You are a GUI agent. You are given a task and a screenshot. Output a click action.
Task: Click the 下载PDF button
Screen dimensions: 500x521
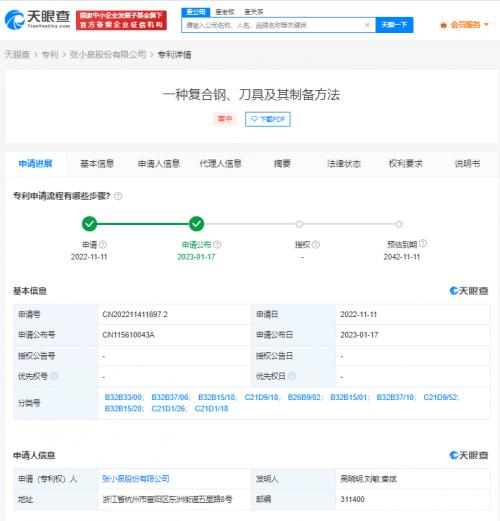pyautogui.click(x=268, y=119)
